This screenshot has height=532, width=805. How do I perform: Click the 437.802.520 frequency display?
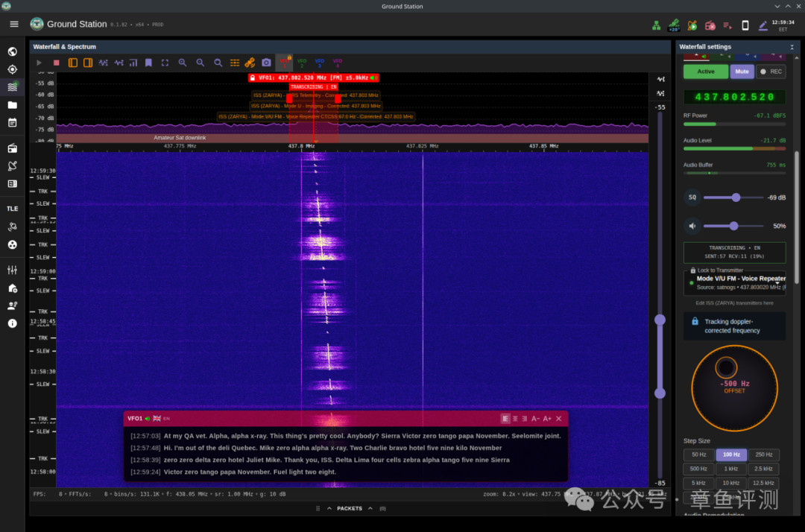click(734, 97)
